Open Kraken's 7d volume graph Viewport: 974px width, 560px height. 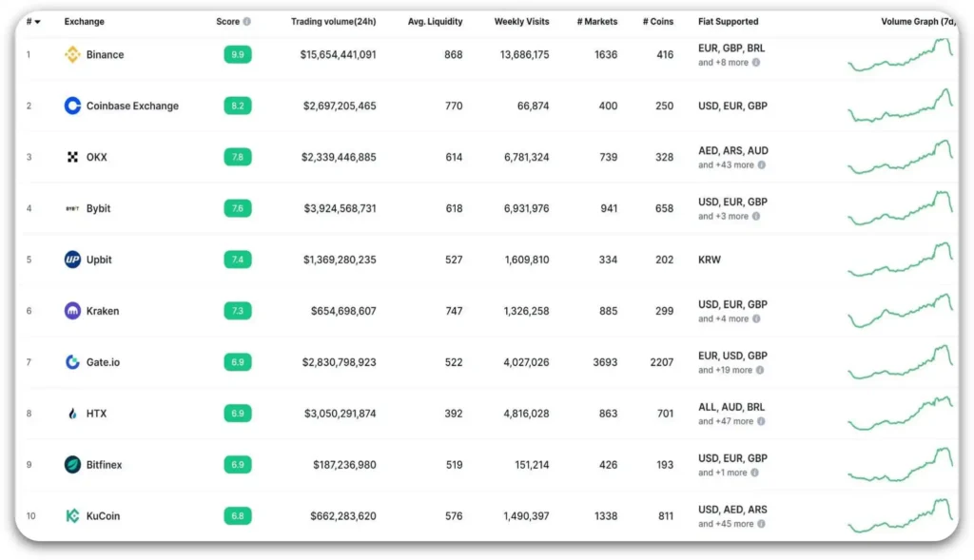click(901, 310)
